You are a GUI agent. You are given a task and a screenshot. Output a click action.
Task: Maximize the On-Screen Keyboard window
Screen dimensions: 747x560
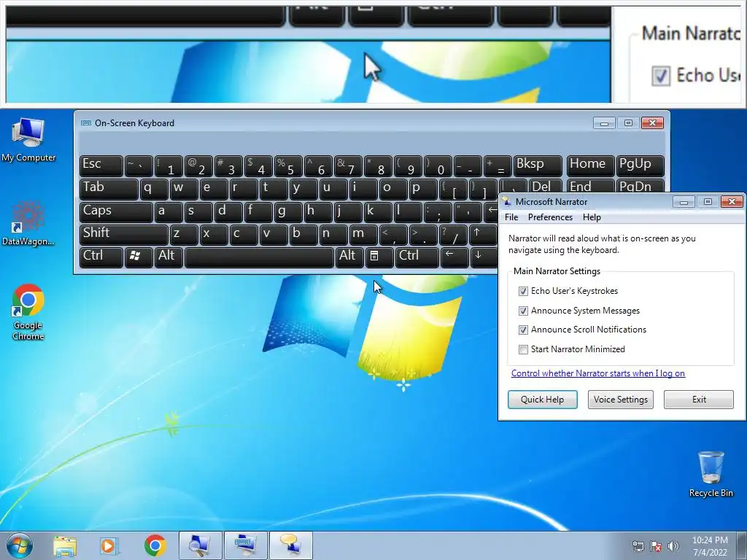point(628,122)
